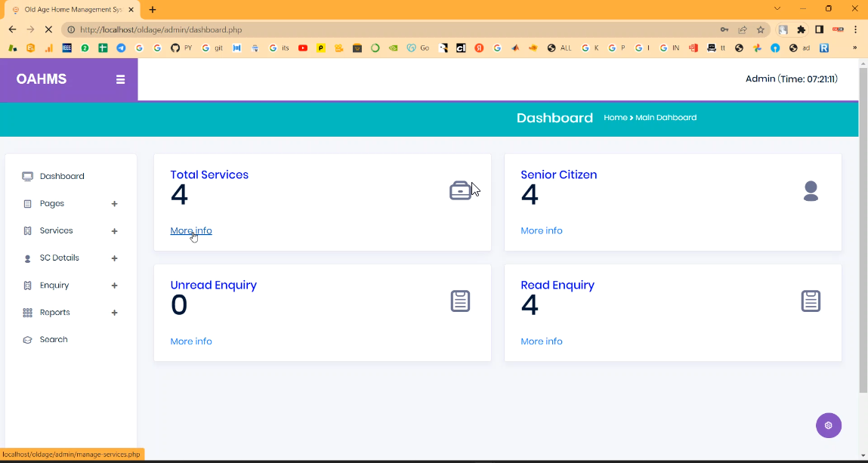Click the clipboard icon in Unread Enquiry card
The image size is (868, 463).
coord(460,301)
